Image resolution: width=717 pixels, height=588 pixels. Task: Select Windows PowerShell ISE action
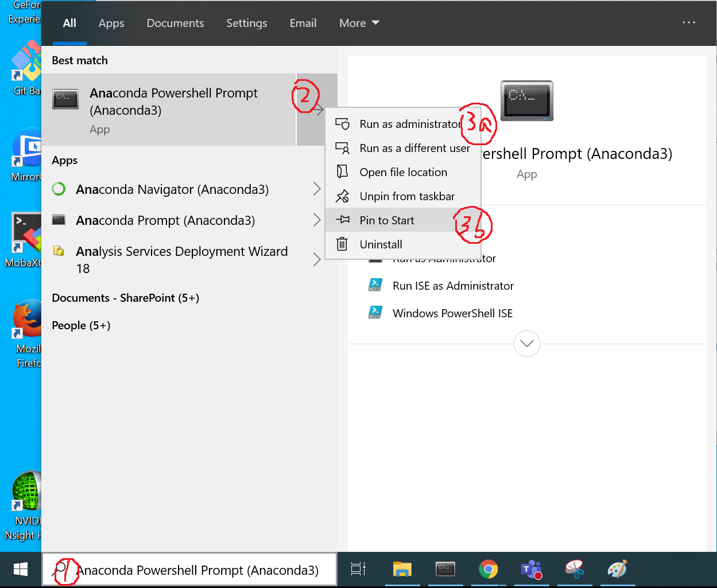pyautogui.click(x=452, y=313)
